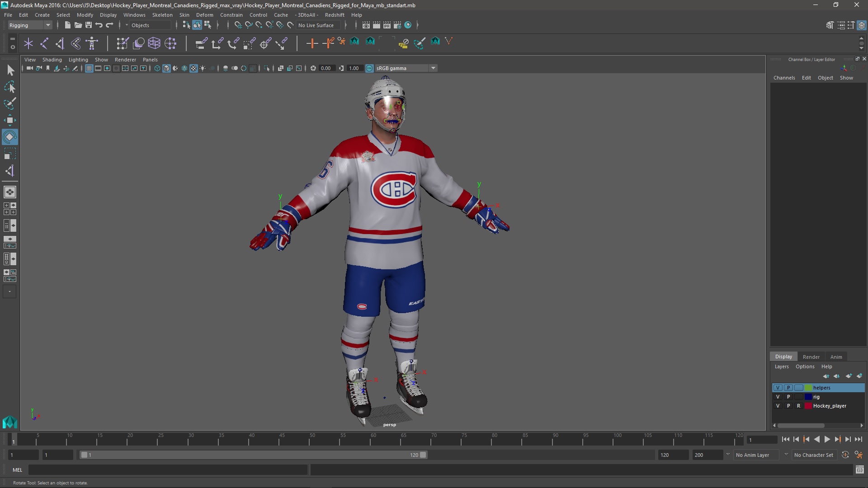The width and height of the screenshot is (868, 488).
Task: Click the Parent constraint icon
Action: pos(201,43)
